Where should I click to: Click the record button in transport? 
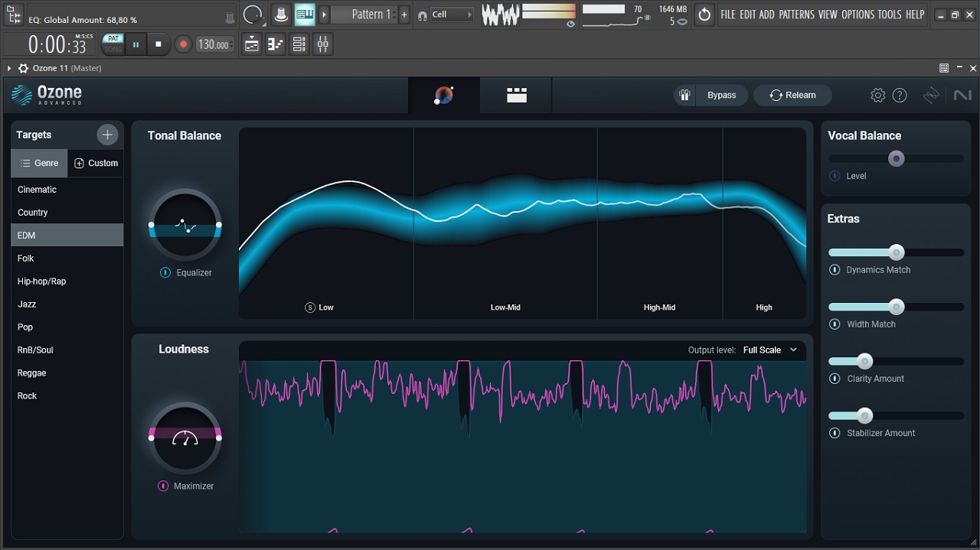click(183, 45)
